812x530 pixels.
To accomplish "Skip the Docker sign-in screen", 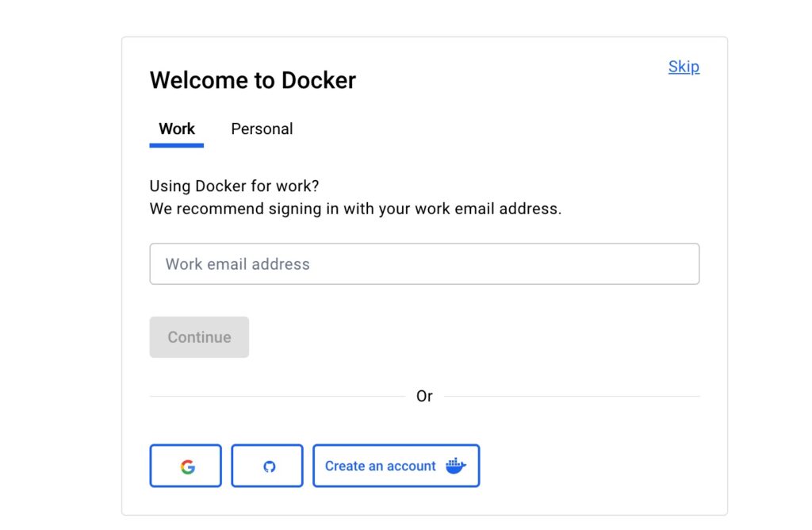I will click(684, 67).
